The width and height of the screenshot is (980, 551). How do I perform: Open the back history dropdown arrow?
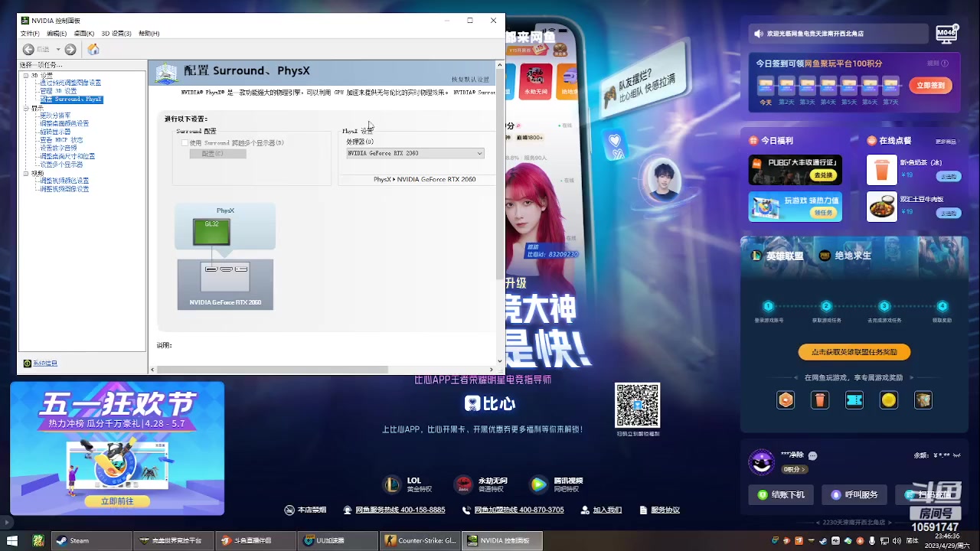tap(57, 50)
